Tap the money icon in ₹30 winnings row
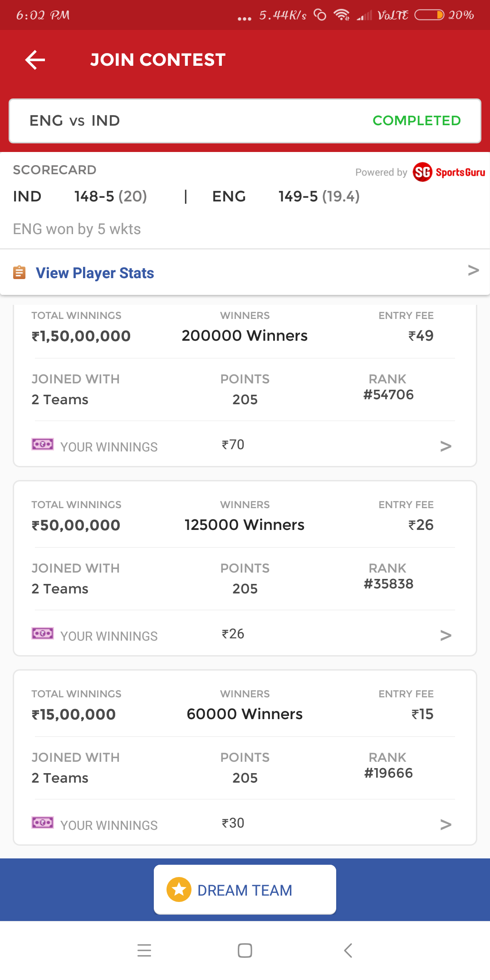Image resolution: width=490 pixels, height=980 pixels. [43, 823]
